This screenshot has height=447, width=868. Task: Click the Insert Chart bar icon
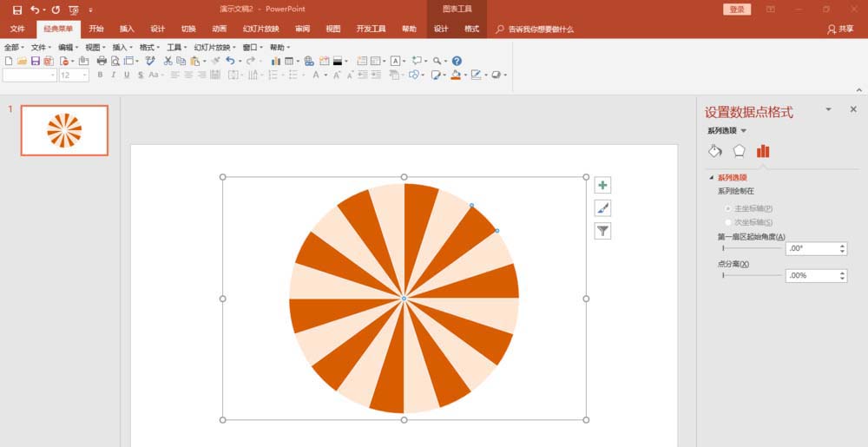coord(276,61)
